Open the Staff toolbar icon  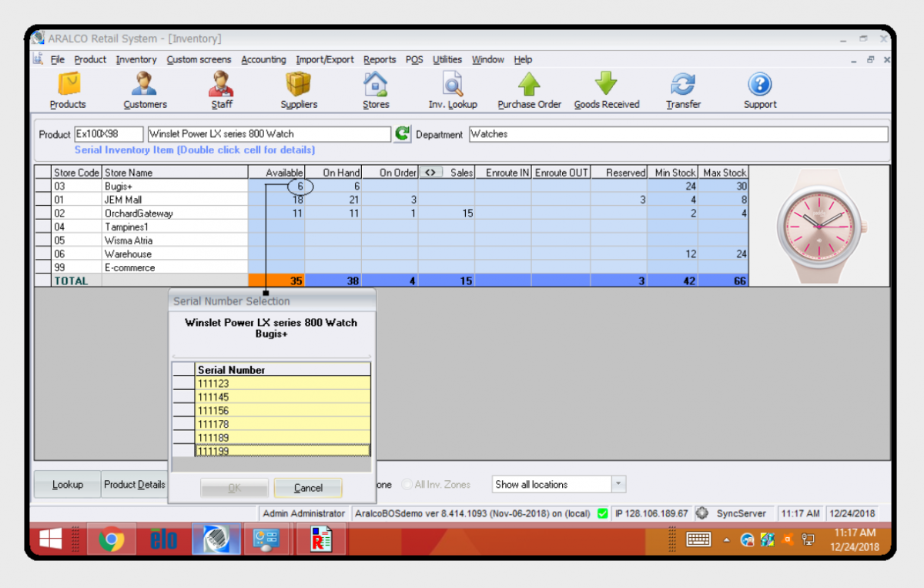tap(222, 90)
